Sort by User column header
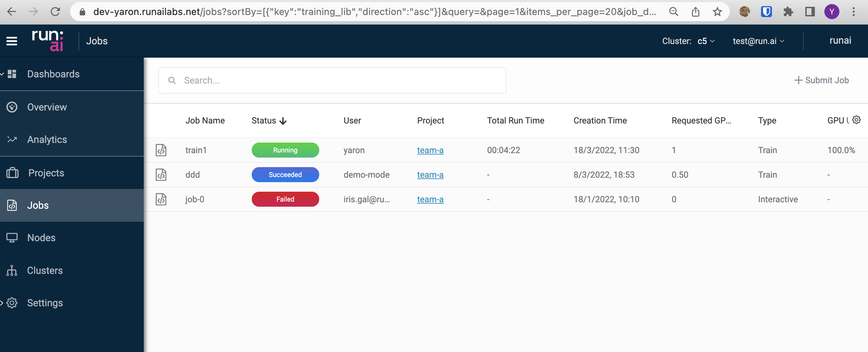Screen dimensions: 868x352 coord(352,120)
